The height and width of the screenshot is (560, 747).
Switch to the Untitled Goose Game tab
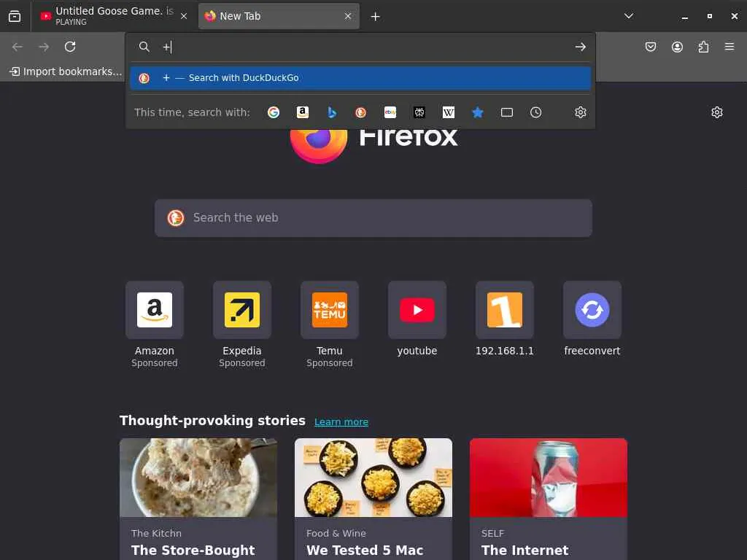click(x=113, y=16)
